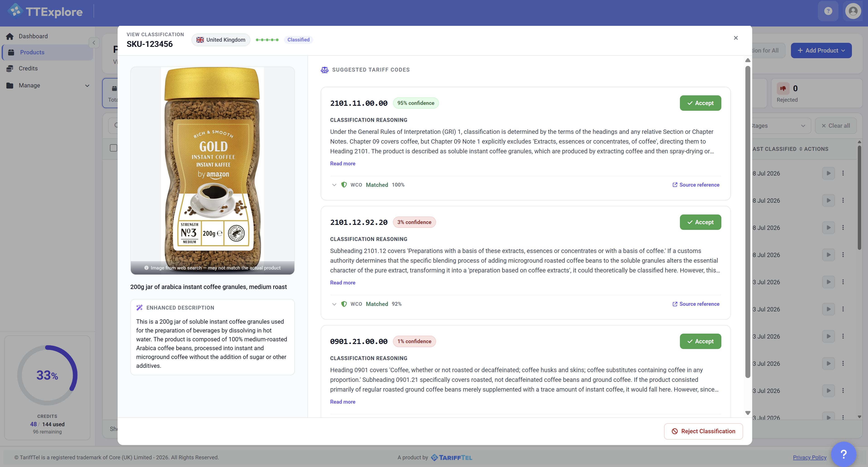Screen dimensions: 868x467
Task: Click the 96 remaining credits text
Action: tap(47, 432)
